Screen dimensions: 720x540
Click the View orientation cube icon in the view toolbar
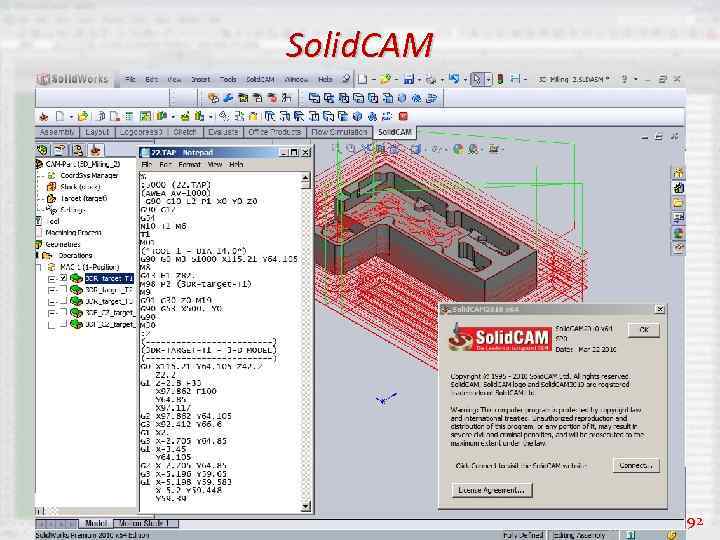point(416,149)
